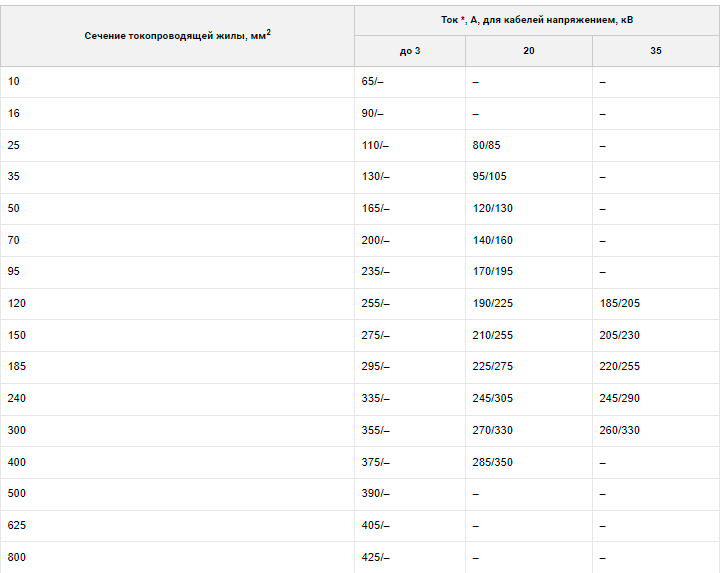Click the header 'Сечение токопроводящей жилы, мм2'
The height and width of the screenshot is (573, 720).
(x=177, y=35)
